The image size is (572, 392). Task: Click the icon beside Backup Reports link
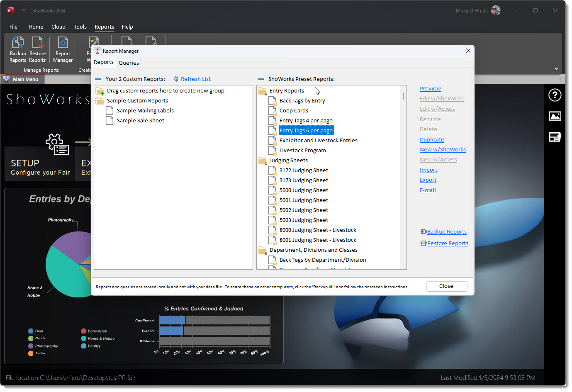click(424, 232)
